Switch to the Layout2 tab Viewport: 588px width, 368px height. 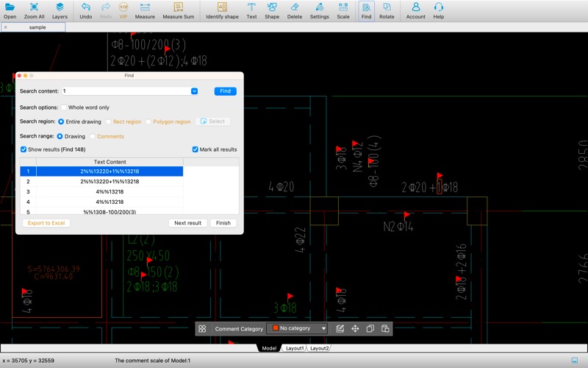pyautogui.click(x=319, y=348)
